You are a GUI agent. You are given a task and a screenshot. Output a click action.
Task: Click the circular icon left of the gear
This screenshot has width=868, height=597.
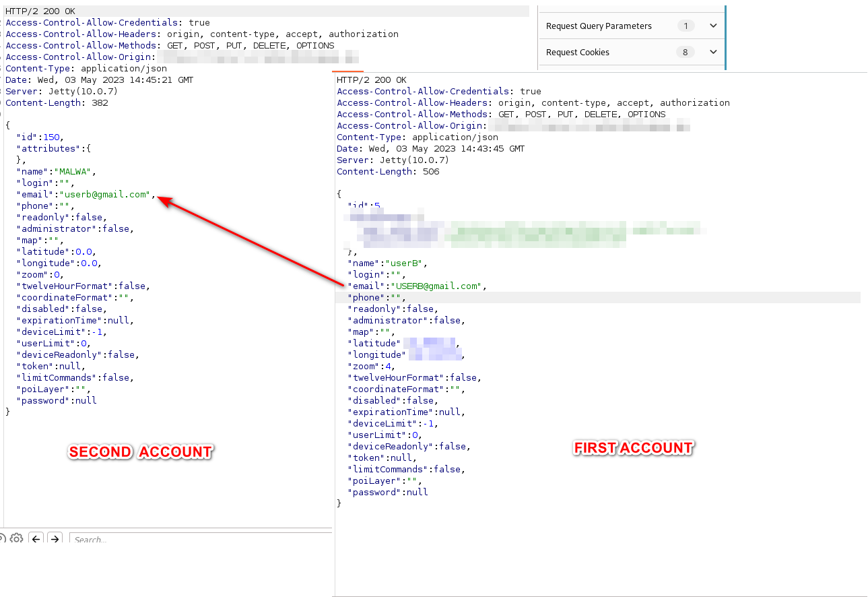click(x=4, y=538)
